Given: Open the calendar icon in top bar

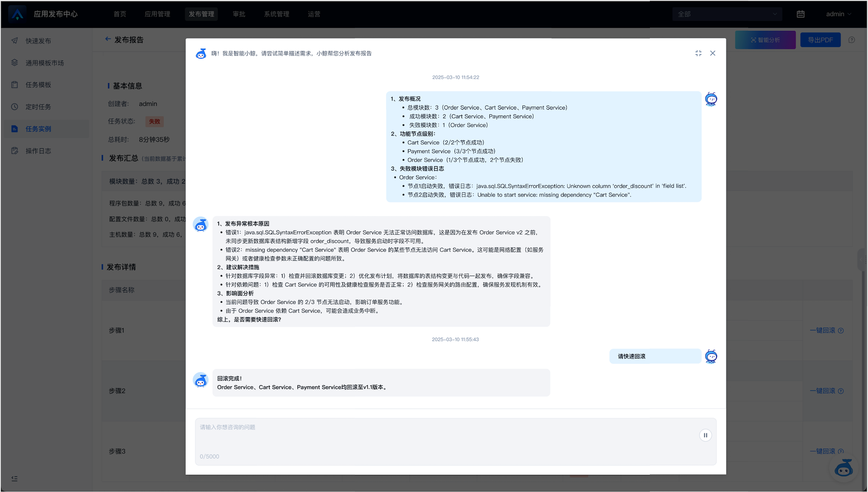Looking at the screenshot, I should pos(800,14).
